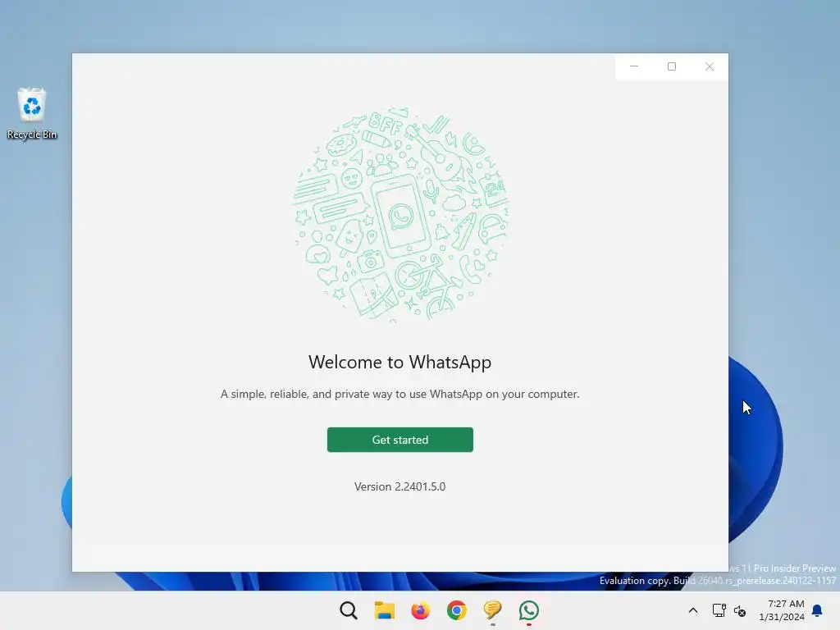Open File Explorer from the taskbar
Screen dimensions: 840x630
[x=384, y=610]
